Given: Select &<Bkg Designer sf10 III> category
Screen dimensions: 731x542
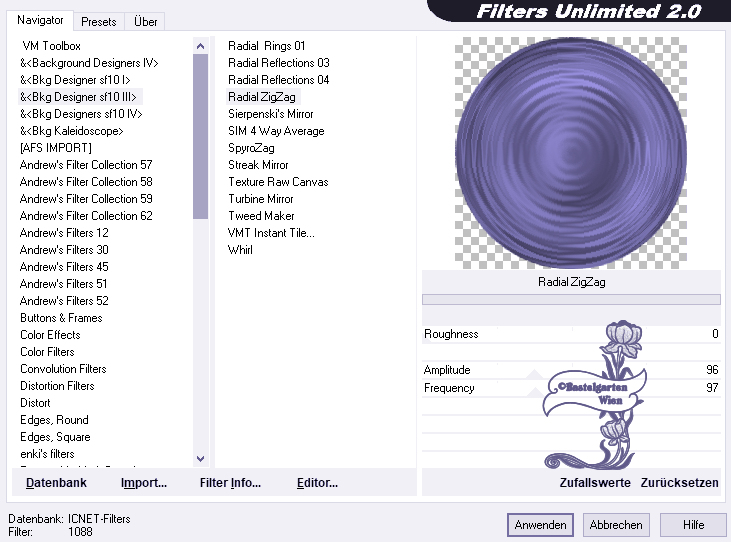Looking at the screenshot, I should click(78, 97).
